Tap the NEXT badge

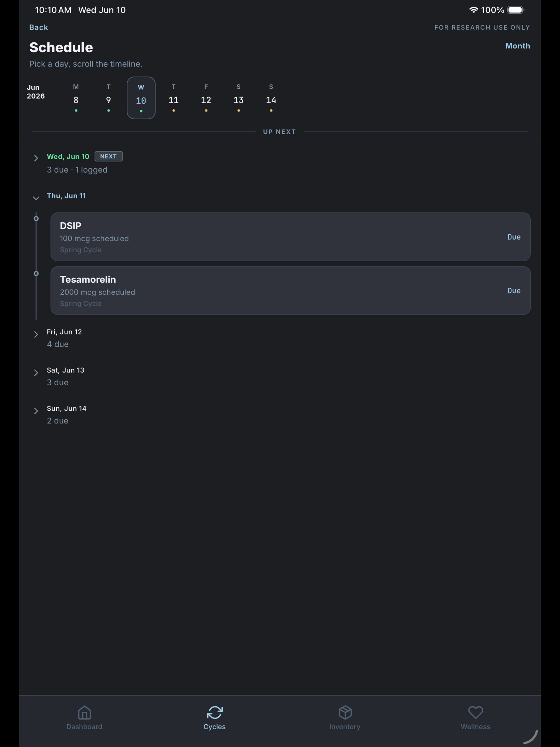[x=108, y=156]
